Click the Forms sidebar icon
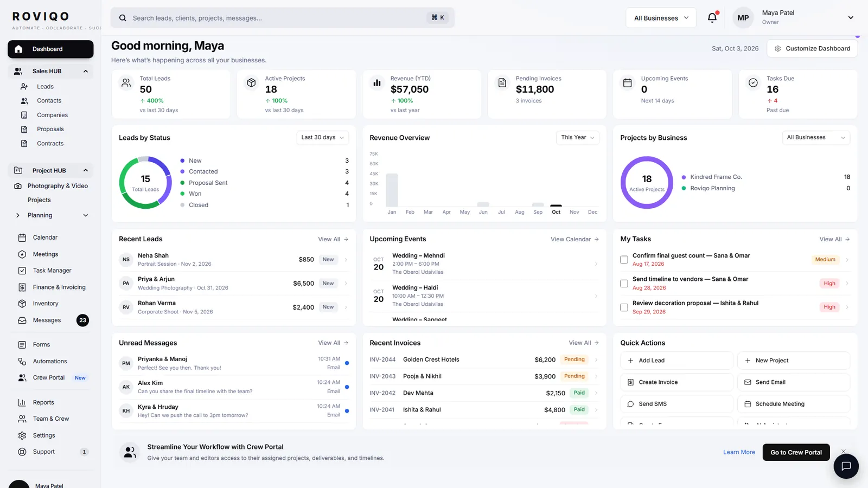Viewport: 868px width, 488px height. click(x=22, y=345)
